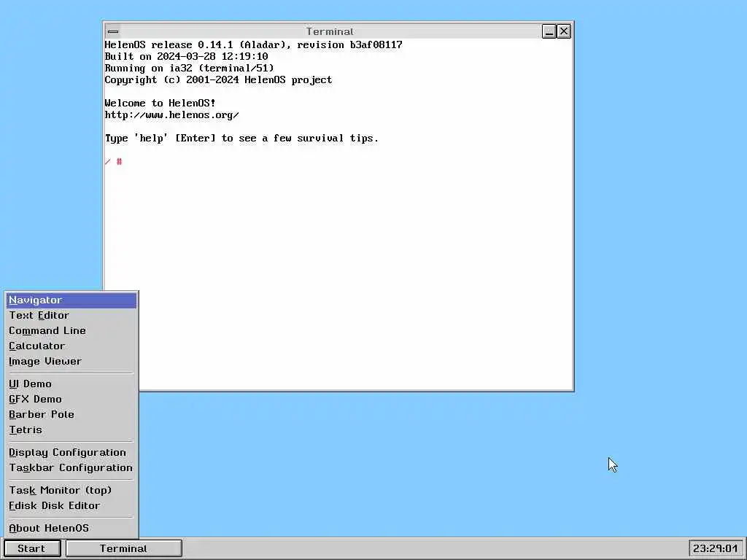Viewport: 747px width, 560px height.
Task: Open the Terminal window system menu icon
Action: [113, 31]
